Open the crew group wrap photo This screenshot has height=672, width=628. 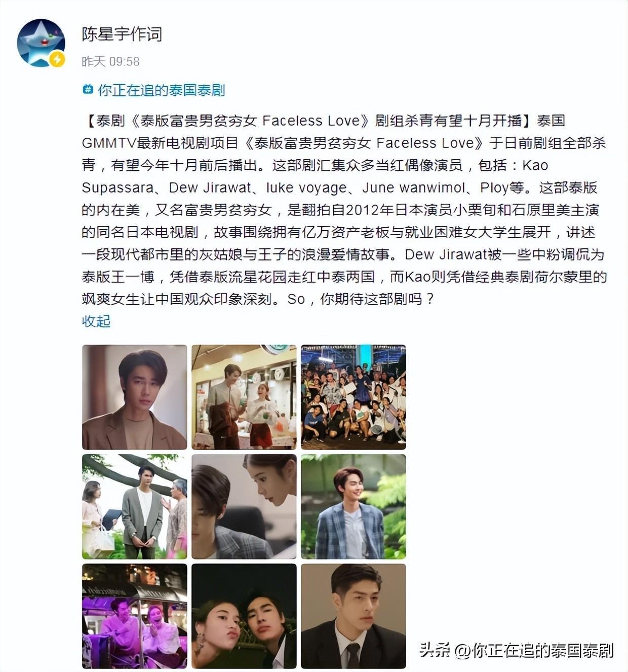tap(354, 397)
